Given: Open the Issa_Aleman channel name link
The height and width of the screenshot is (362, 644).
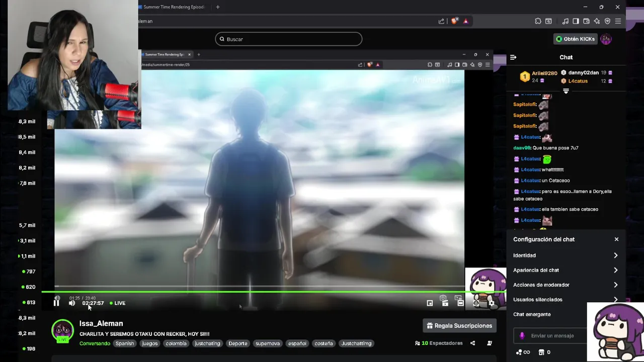Looking at the screenshot, I should pyautogui.click(x=101, y=323).
